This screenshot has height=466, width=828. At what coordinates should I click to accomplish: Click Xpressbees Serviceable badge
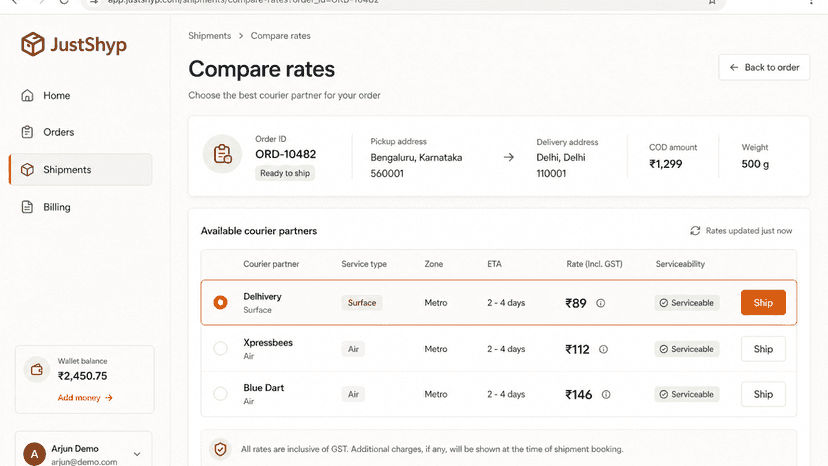(686, 349)
